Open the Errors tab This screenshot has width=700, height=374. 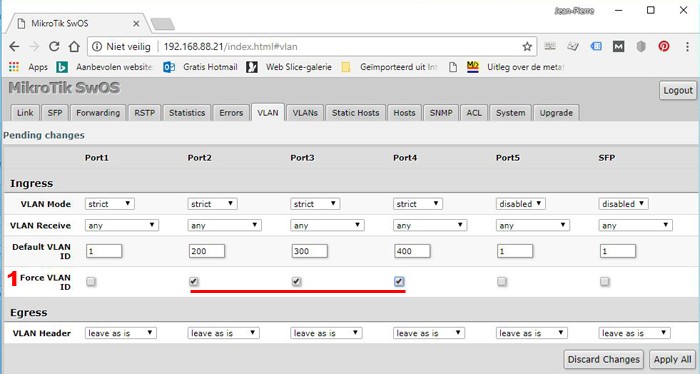point(231,113)
